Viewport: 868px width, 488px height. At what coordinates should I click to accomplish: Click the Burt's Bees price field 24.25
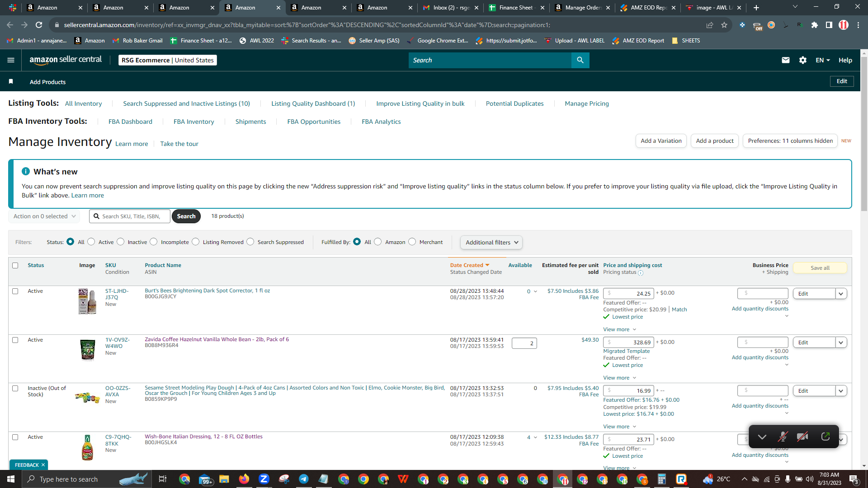click(628, 294)
